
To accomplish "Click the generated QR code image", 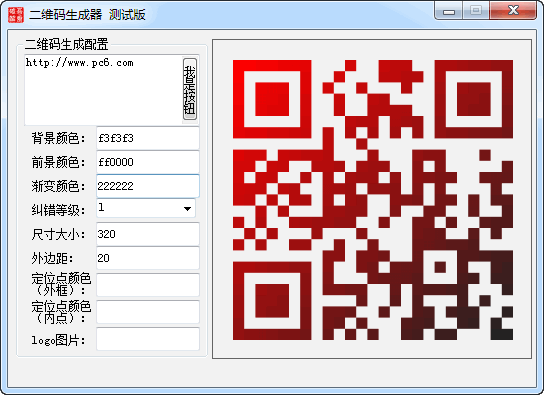I will (x=373, y=200).
